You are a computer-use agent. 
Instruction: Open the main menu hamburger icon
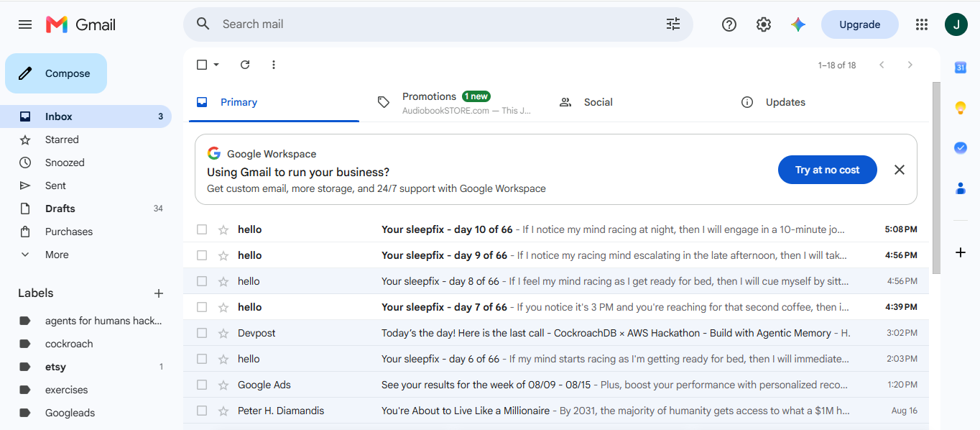click(x=25, y=24)
